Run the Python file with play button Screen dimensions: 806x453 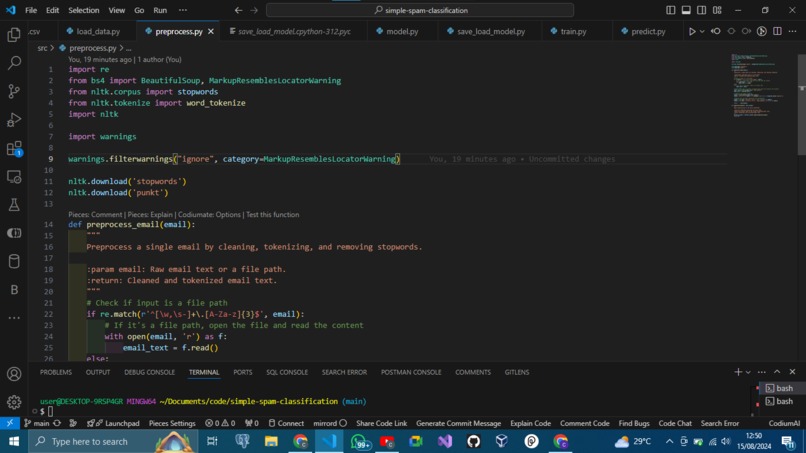pyautogui.click(x=692, y=31)
